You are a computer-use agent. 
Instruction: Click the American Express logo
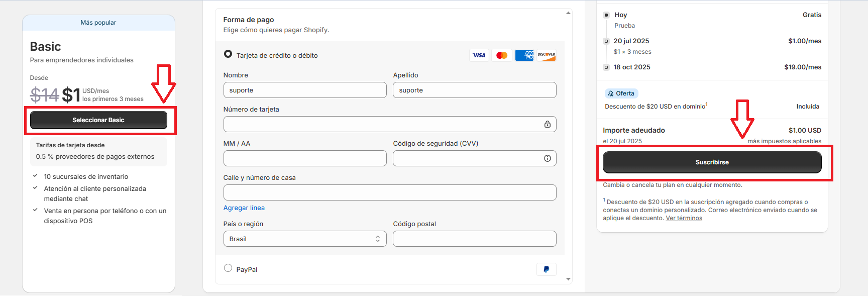pyautogui.click(x=524, y=55)
